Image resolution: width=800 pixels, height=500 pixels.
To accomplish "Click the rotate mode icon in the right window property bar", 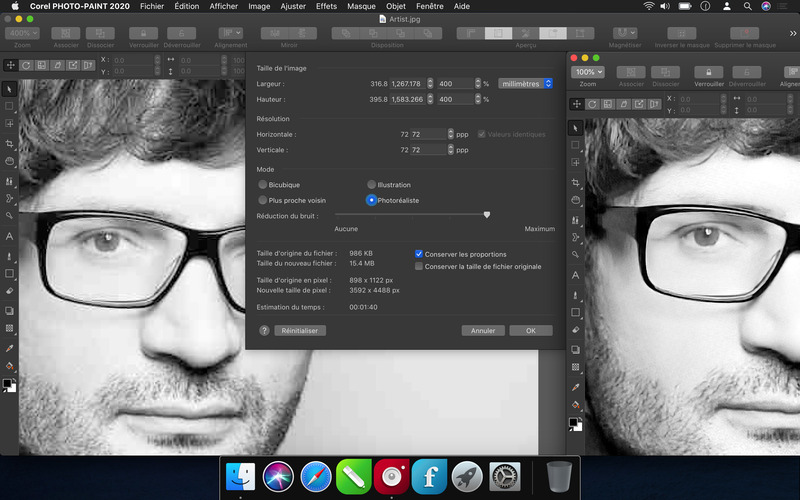I will point(592,104).
